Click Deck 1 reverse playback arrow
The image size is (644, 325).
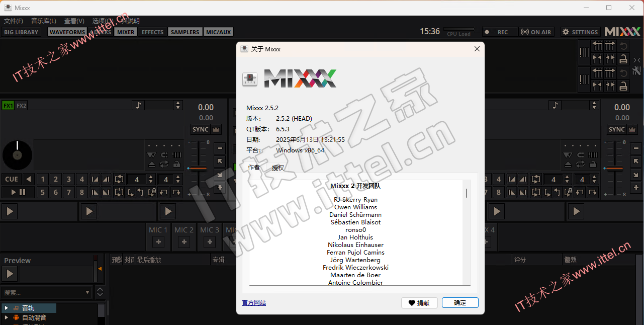click(x=29, y=179)
